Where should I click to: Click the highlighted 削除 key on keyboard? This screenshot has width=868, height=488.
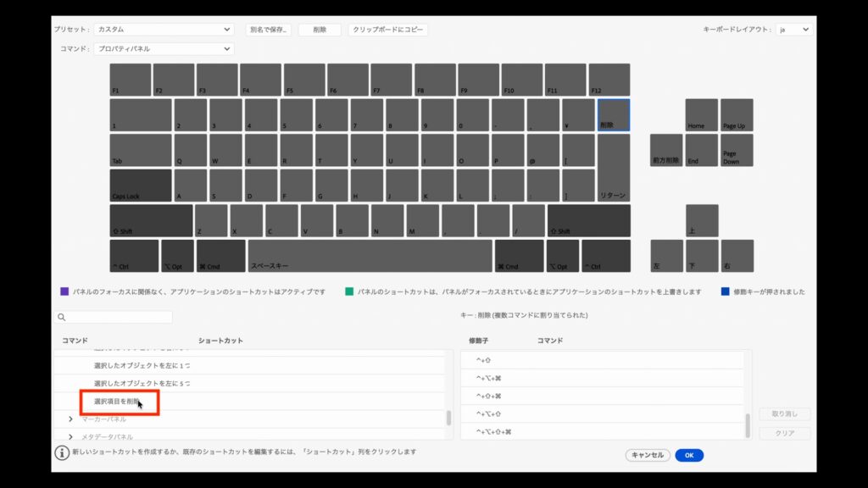coord(614,115)
